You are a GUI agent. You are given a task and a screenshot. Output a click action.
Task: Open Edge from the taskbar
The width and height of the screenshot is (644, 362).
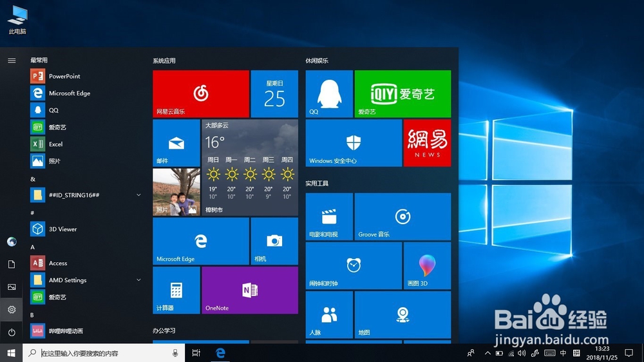pyautogui.click(x=220, y=353)
